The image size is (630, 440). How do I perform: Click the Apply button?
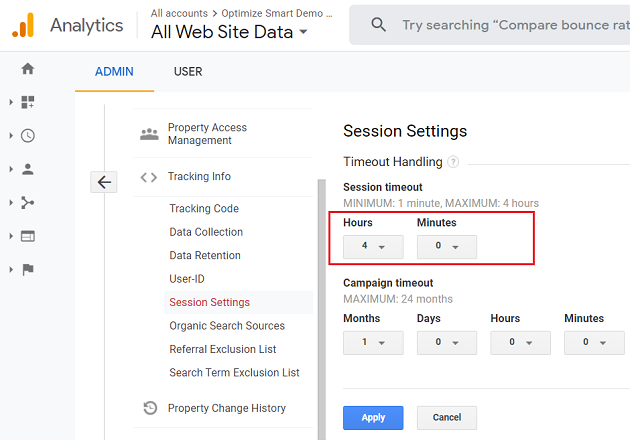[372, 417]
